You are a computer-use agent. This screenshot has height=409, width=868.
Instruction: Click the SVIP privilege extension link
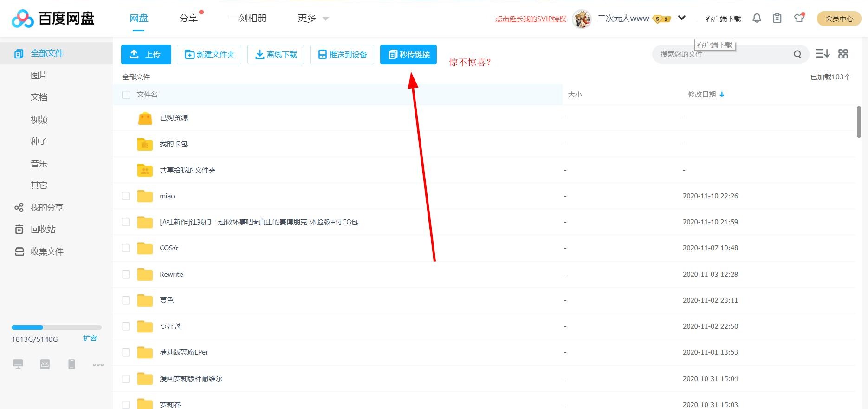(531, 19)
